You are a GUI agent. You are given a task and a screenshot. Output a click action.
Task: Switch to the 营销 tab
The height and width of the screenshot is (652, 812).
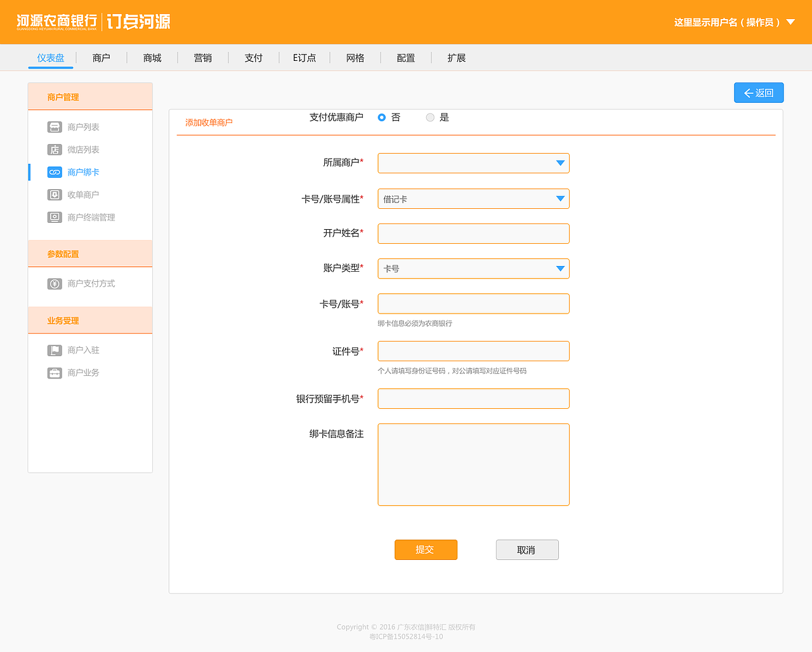click(x=203, y=58)
